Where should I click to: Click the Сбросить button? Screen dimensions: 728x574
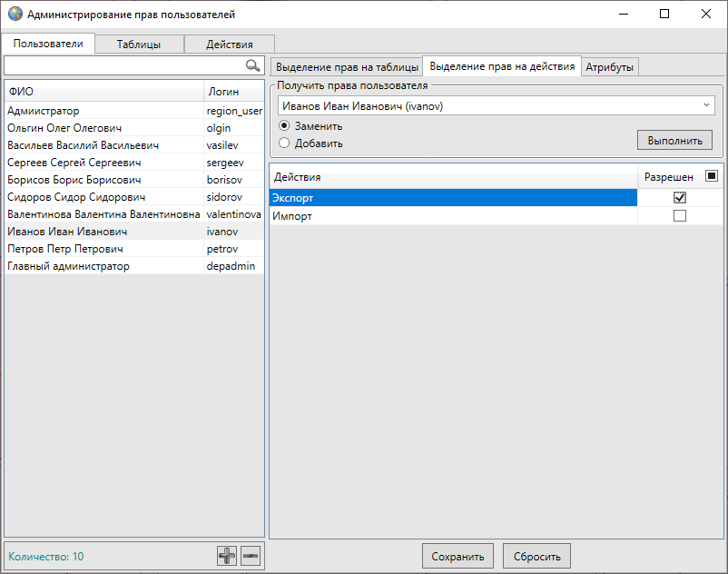(537, 556)
